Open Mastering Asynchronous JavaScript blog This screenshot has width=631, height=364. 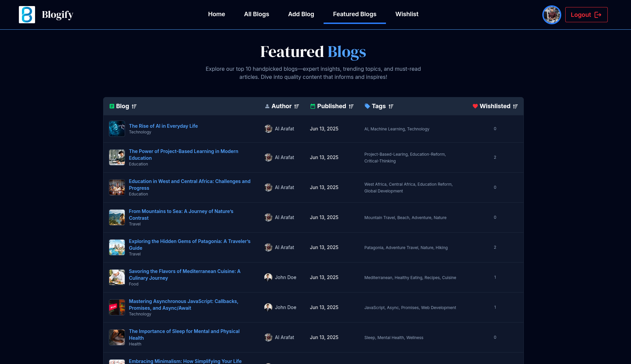coord(183,305)
